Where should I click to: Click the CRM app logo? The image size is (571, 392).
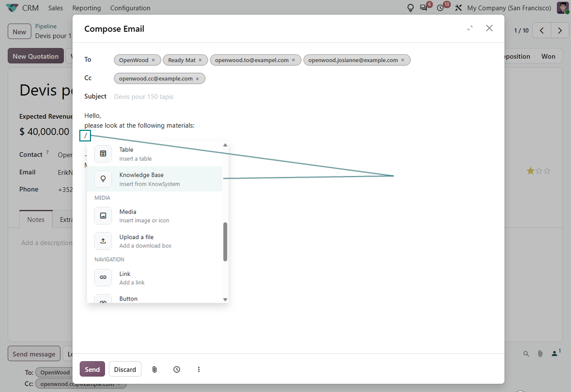pos(12,8)
